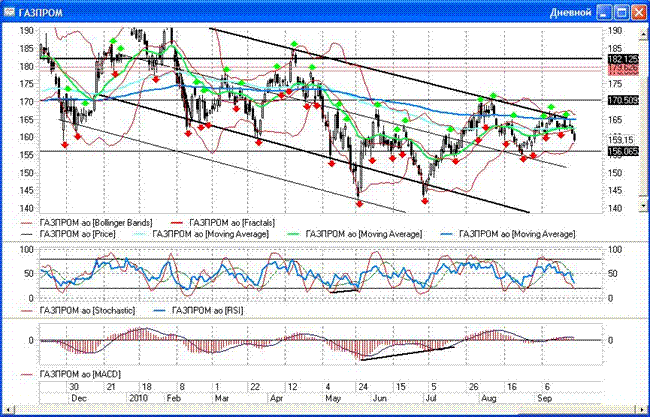Click the date 21 on the time axis
The width and height of the screenshot is (650, 417).
[111, 387]
